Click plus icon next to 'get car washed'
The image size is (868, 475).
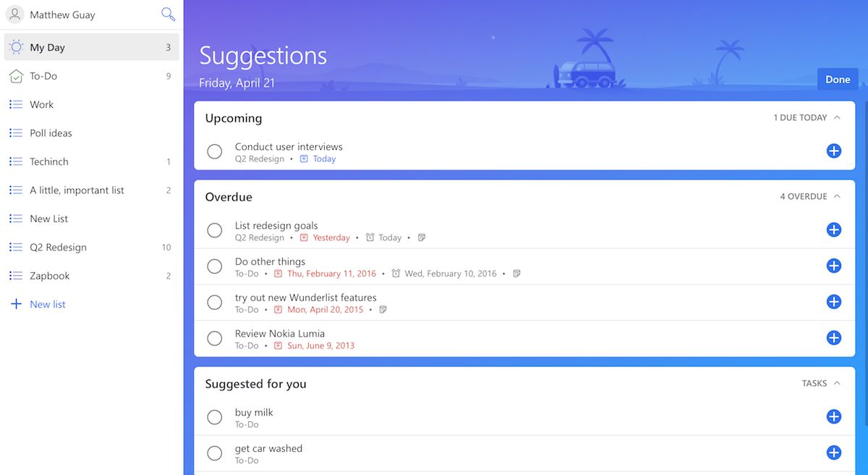[x=833, y=453]
